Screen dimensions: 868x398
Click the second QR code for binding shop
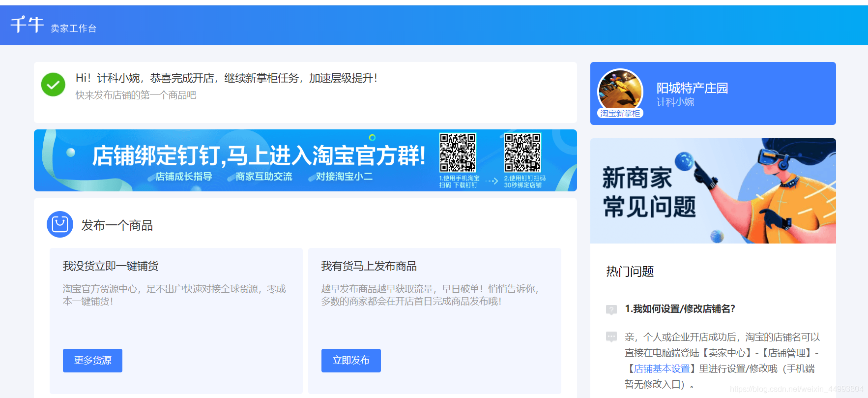[x=522, y=153]
